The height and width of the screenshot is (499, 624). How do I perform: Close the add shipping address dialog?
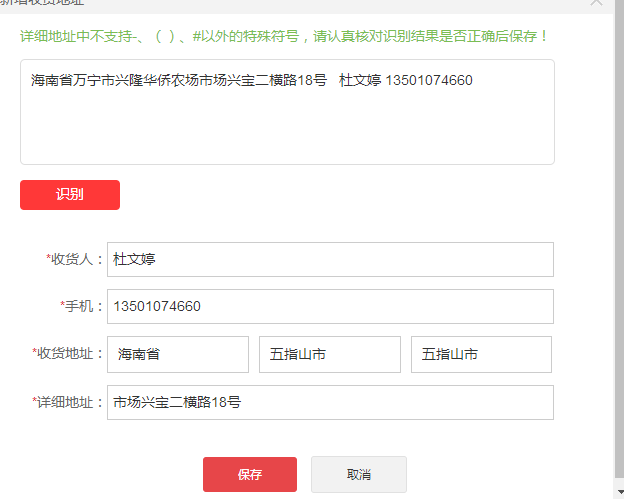tap(597, 3)
